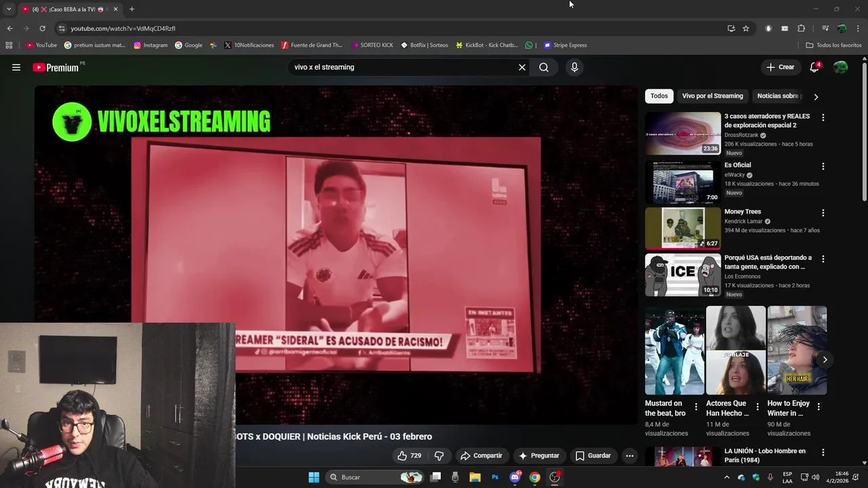
Task: Open options for Money Trees video
Action: (823, 213)
